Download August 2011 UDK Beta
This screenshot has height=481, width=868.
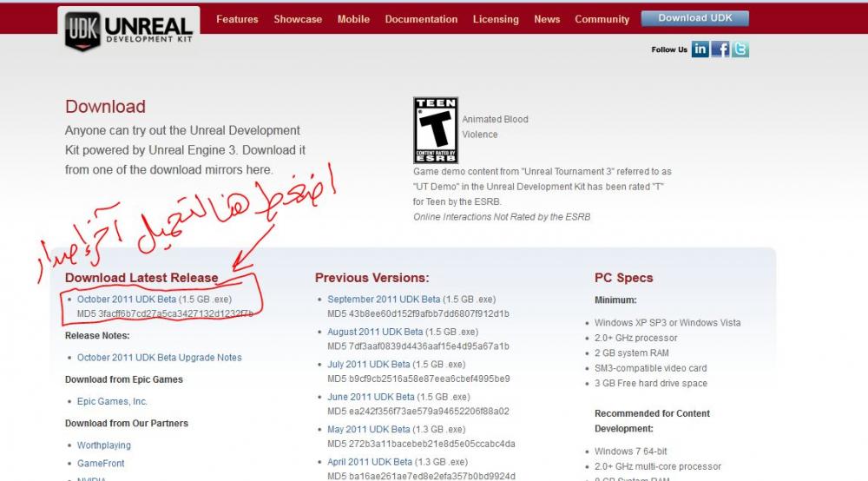(x=375, y=332)
